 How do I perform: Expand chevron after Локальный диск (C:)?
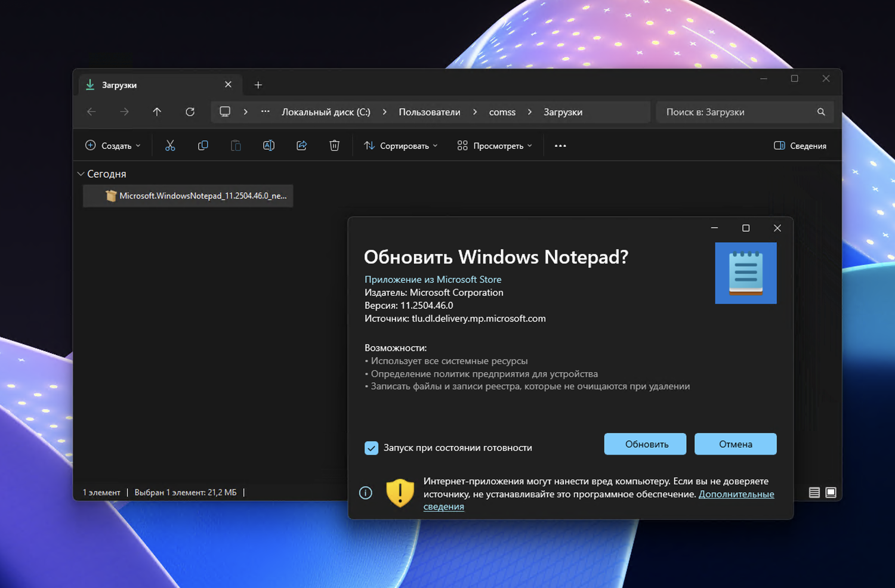384,112
